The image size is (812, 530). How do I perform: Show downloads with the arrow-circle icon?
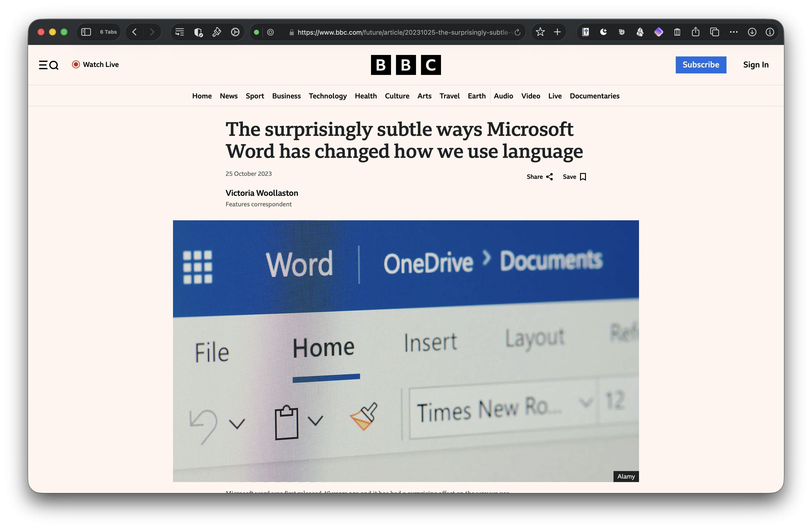(752, 32)
